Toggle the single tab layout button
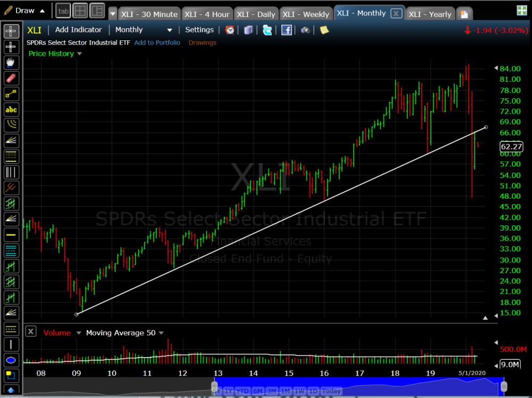Viewport: 532px width, 398px height. (x=63, y=11)
